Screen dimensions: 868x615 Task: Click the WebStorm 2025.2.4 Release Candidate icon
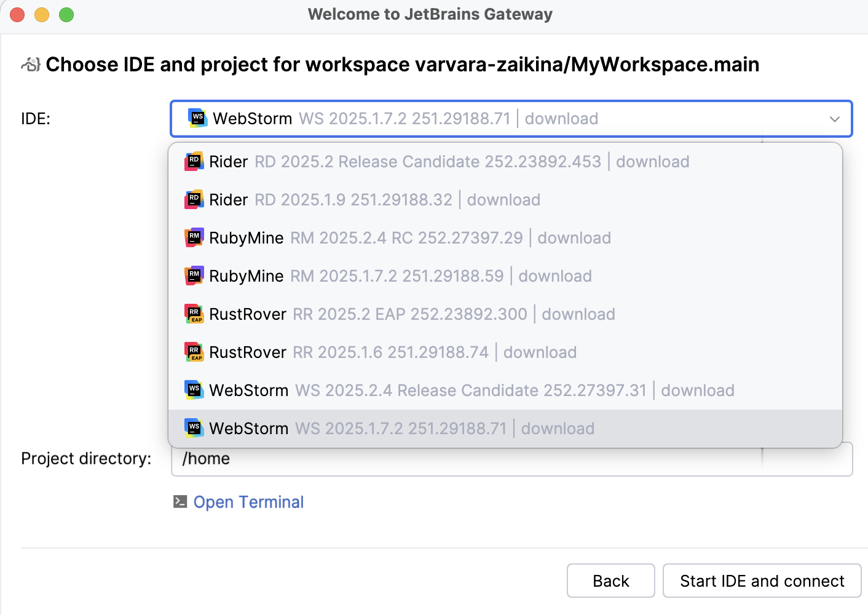pyautogui.click(x=194, y=390)
